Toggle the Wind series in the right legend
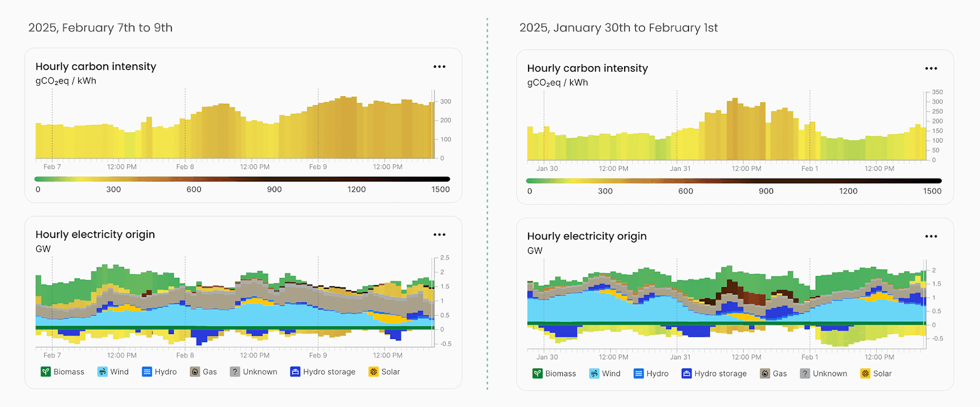 click(593, 373)
